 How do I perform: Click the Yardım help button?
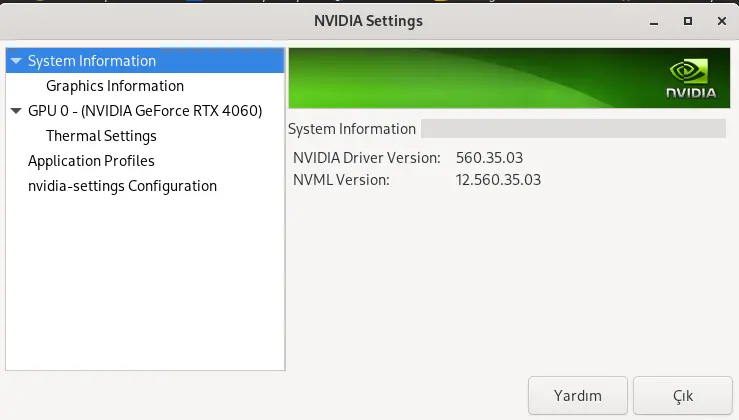(577, 395)
